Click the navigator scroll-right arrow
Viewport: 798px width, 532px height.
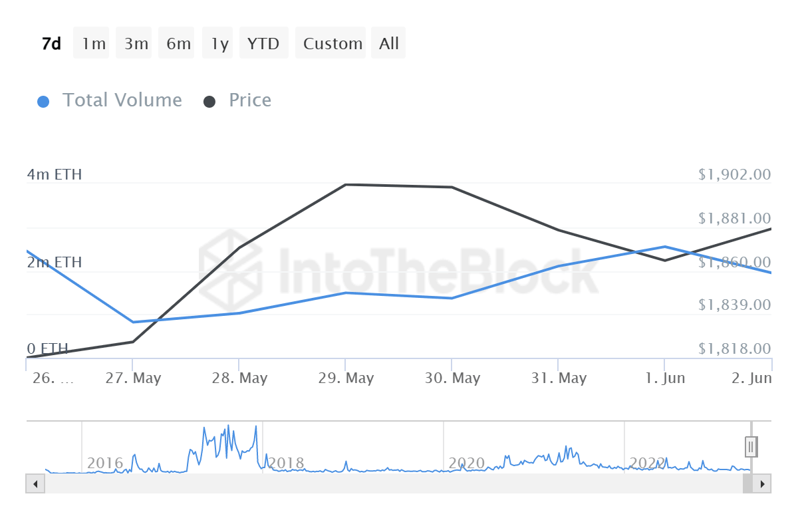763,483
